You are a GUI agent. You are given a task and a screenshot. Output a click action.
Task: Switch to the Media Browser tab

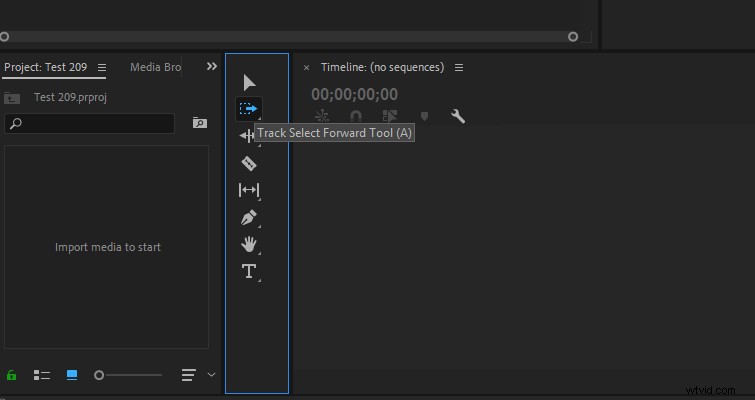click(x=156, y=67)
